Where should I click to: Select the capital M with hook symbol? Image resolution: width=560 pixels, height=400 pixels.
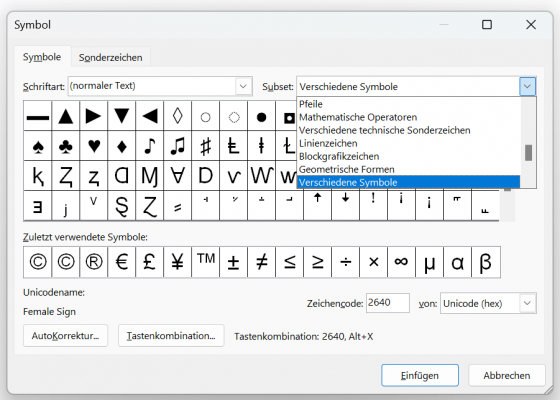pos(150,175)
